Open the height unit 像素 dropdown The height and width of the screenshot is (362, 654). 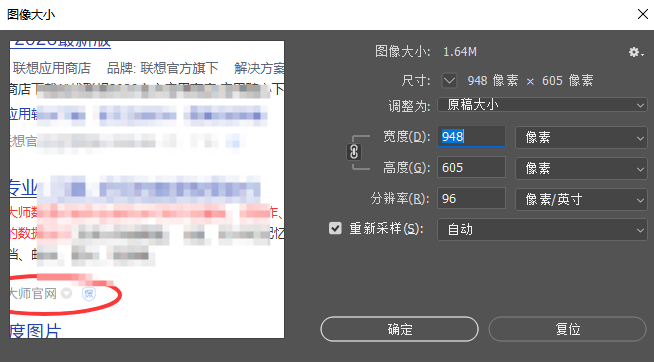pyautogui.click(x=581, y=168)
